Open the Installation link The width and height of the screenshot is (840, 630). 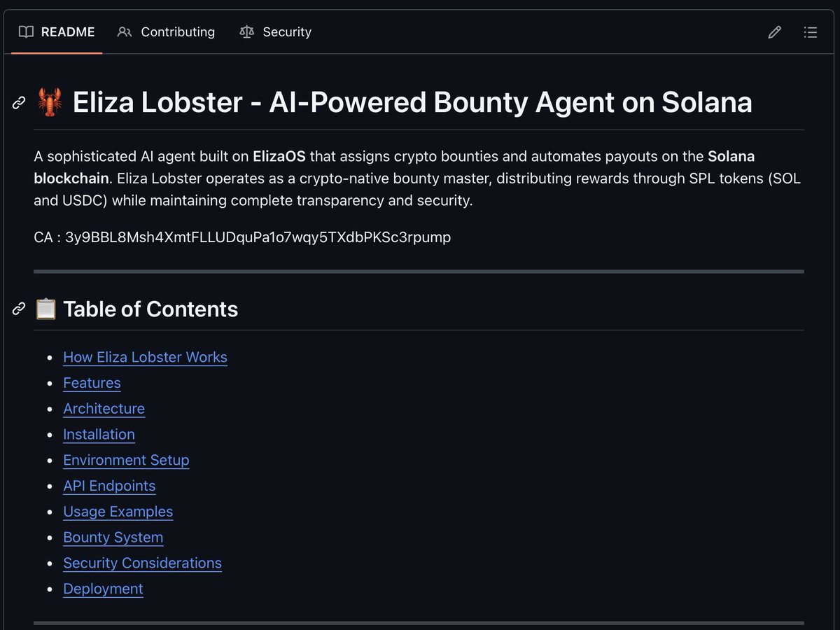click(x=99, y=435)
